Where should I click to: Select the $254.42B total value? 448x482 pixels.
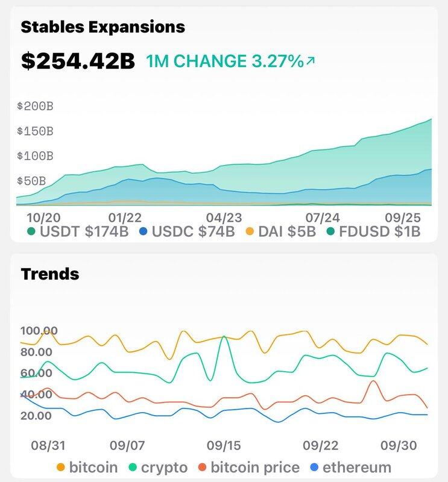78,61
